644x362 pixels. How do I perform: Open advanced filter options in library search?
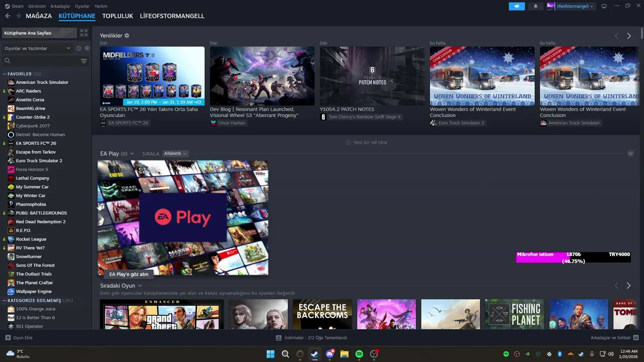tap(84, 61)
